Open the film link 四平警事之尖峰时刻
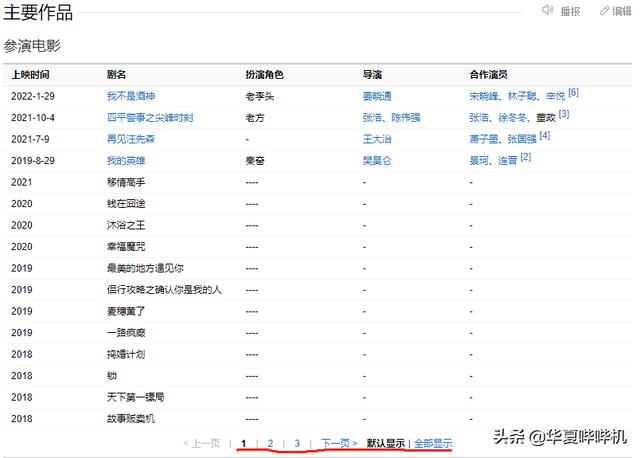The width and height of the screenshot is (640, 458). [x=150, y=118]
